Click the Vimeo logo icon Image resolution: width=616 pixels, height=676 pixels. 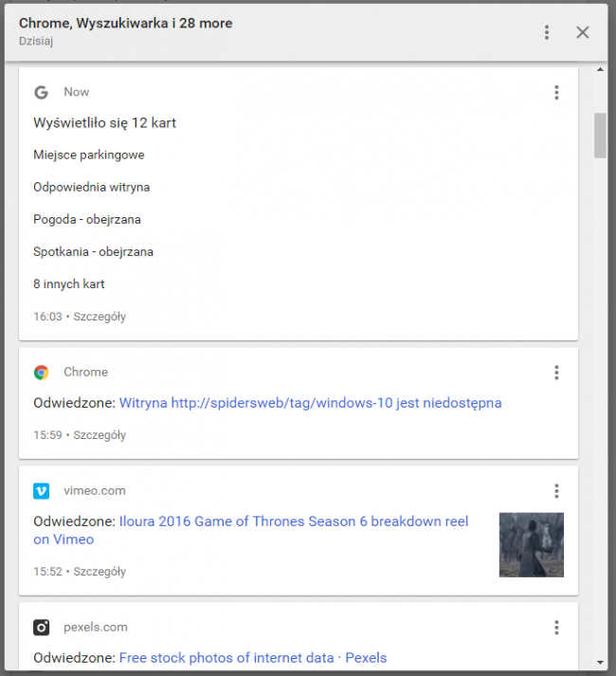(x=42, y=491)
